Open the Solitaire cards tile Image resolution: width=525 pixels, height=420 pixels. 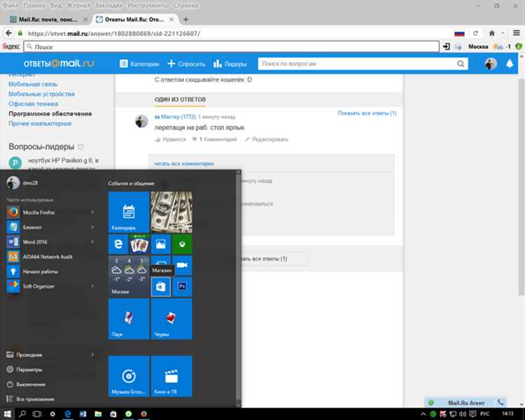(x=139, y=244)
